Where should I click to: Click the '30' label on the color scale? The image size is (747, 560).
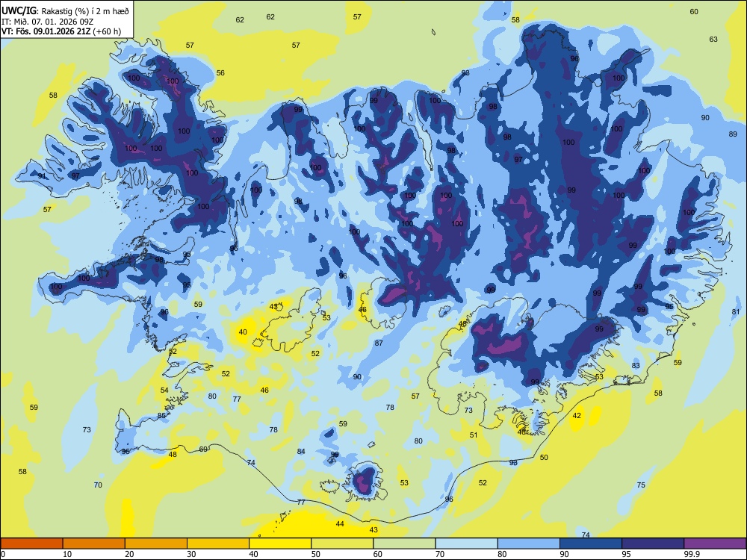click(191, 554)
